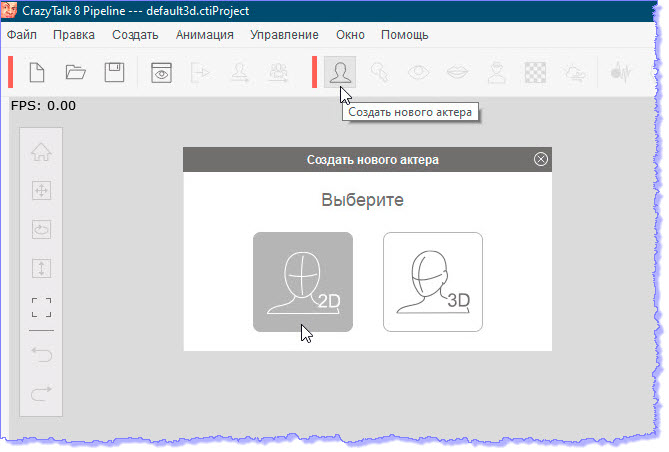
Task: Click the Home view icon in the side panel
Action: (41, 152)
